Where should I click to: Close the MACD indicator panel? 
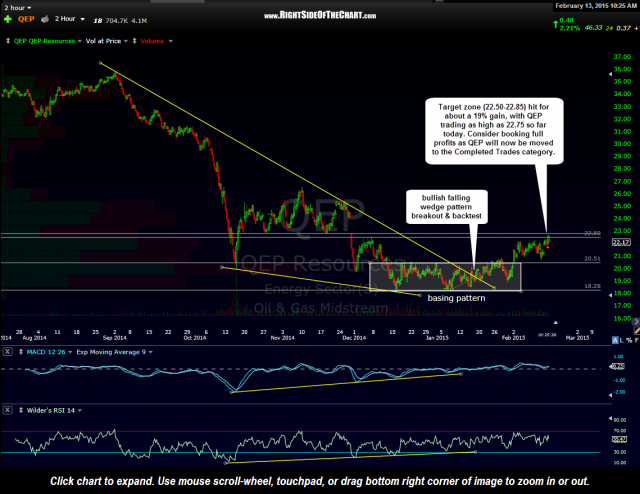tap(8, 353)
